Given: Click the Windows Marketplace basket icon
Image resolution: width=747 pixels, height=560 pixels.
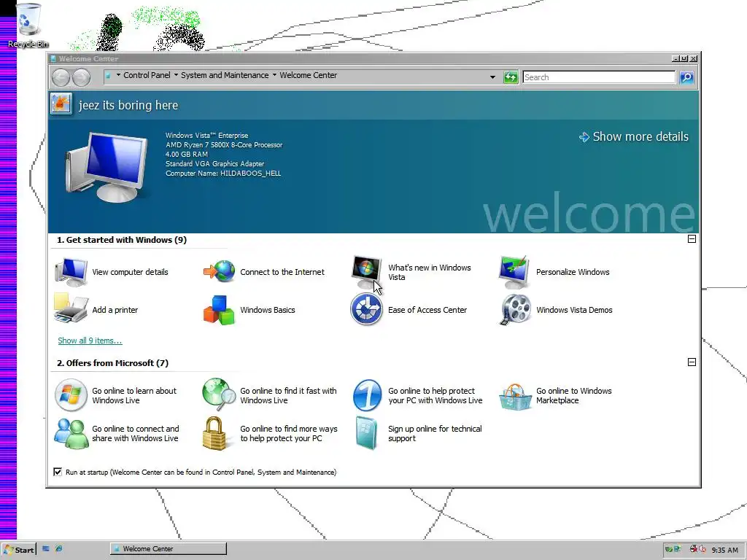Looking at the screenshot, I should (x=516, y=397).
